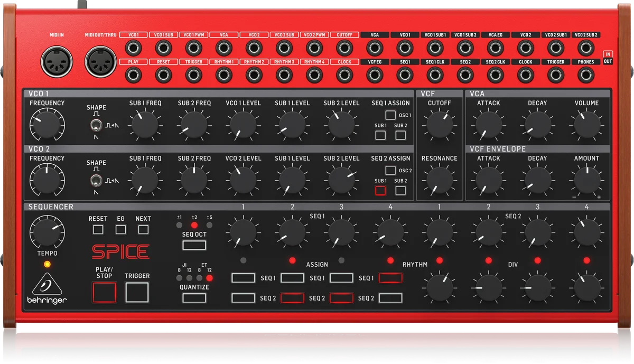Select the VCO 1 SUB 1 output jack
634x364 pixels.
435,49
